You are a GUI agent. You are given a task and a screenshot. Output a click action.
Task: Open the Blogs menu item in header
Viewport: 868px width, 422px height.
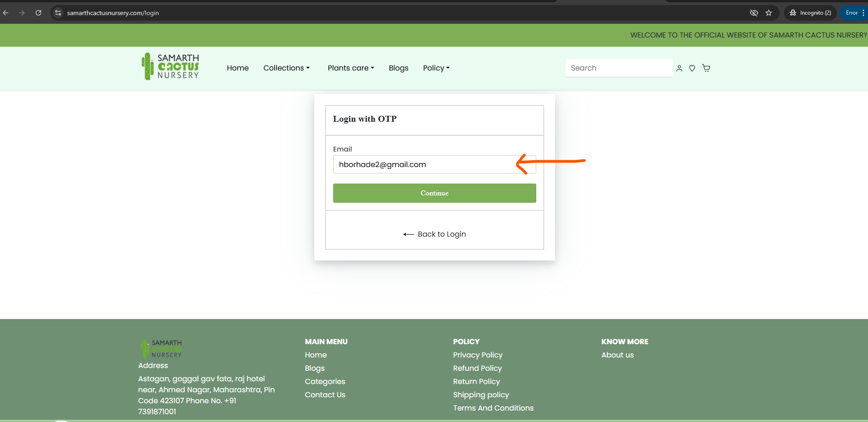click(x=399, y=68)
